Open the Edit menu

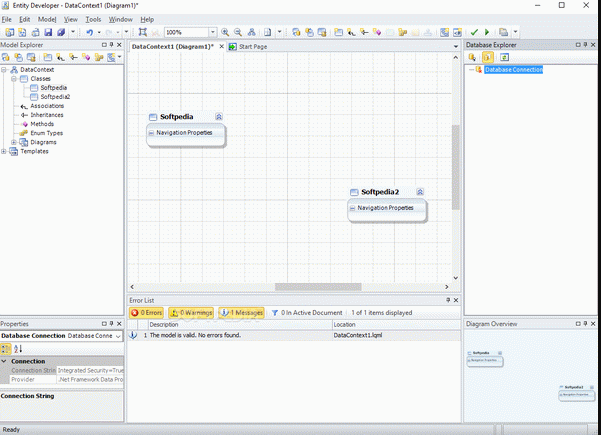25,20
